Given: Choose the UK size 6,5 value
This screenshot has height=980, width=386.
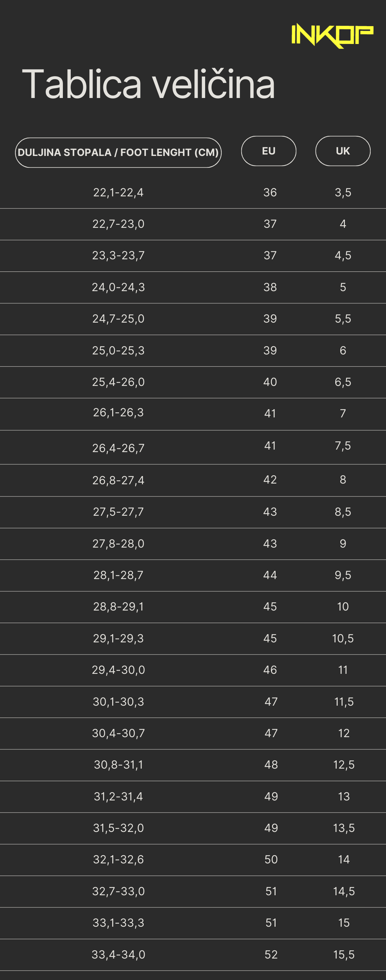Looking at the screenshot, I should coord(343,382).
